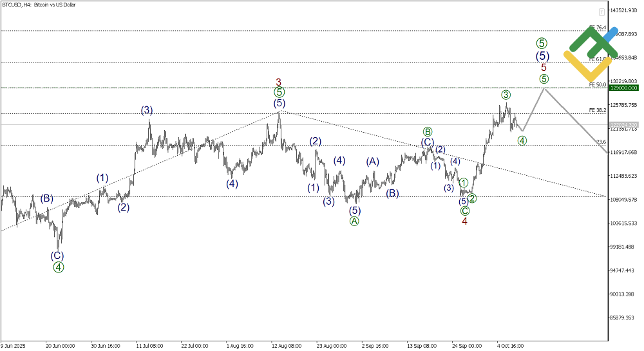The height and width of the screenshot is (351, 644).
Task: Select the 23.6 Fibonacci level label
Action: point(601,142)
